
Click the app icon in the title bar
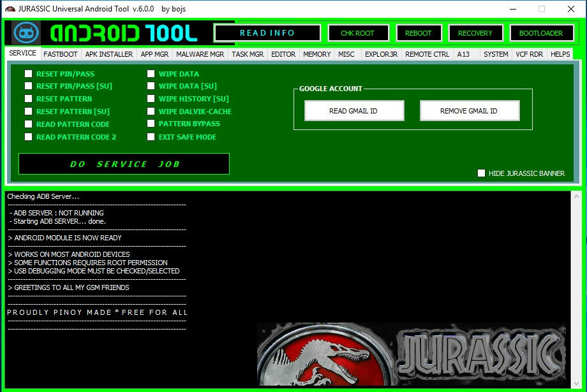tap(10, 9)
